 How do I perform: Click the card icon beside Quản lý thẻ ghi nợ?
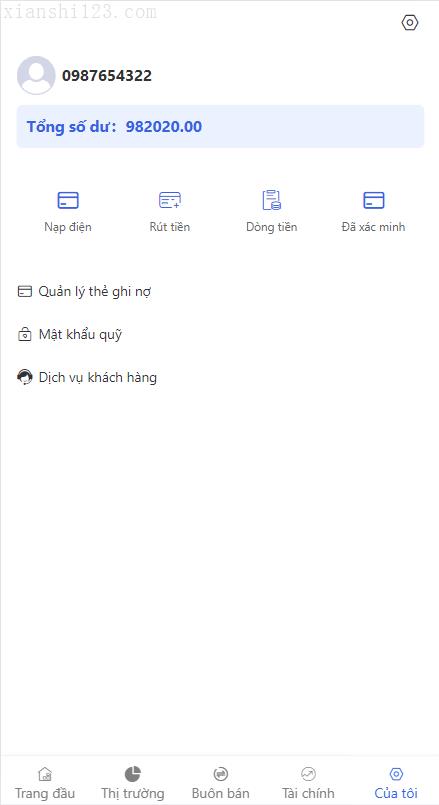click(x=25, y=292)
